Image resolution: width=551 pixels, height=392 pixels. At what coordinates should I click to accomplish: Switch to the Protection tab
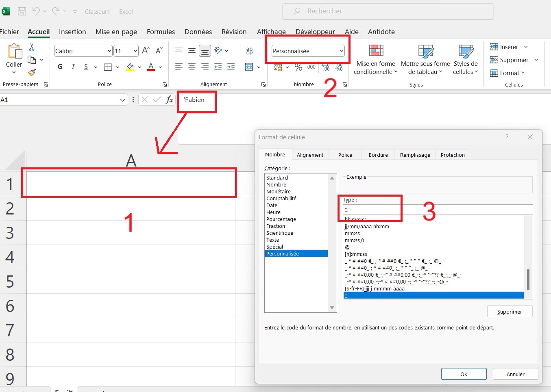pyautogui.click(x=452, y=154)
